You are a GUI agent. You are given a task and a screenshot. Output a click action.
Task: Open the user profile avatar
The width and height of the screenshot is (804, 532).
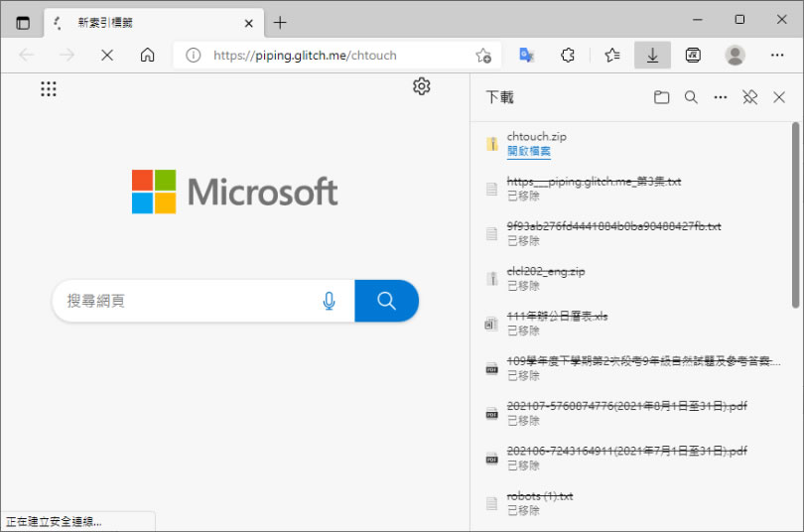735,55
